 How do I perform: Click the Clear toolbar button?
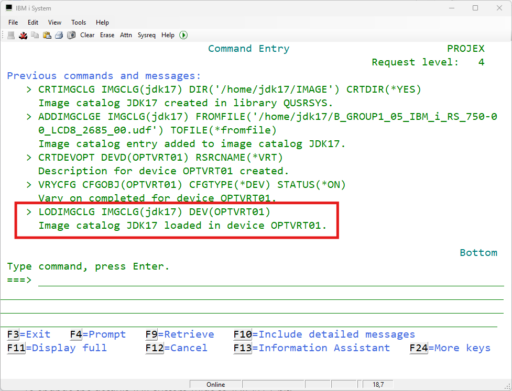(87, 35)
